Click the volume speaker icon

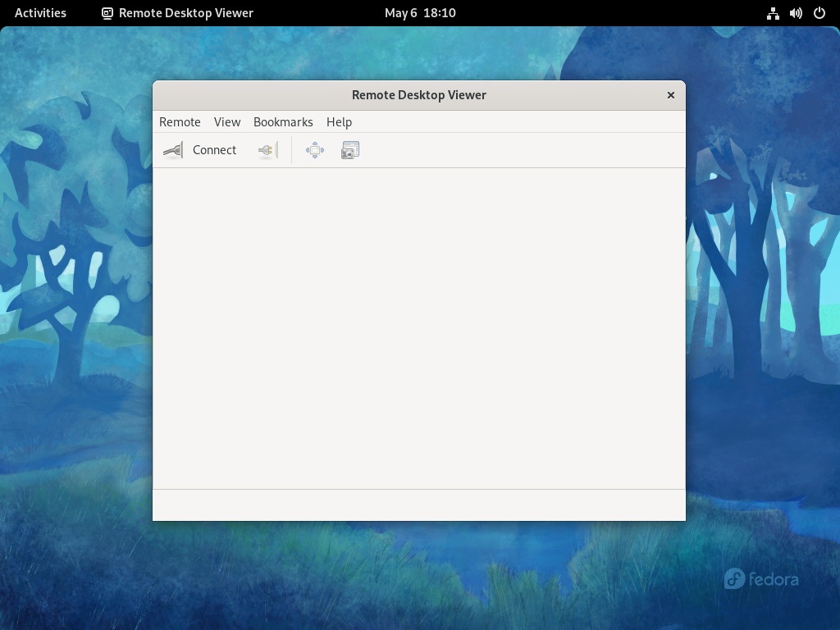796,13
